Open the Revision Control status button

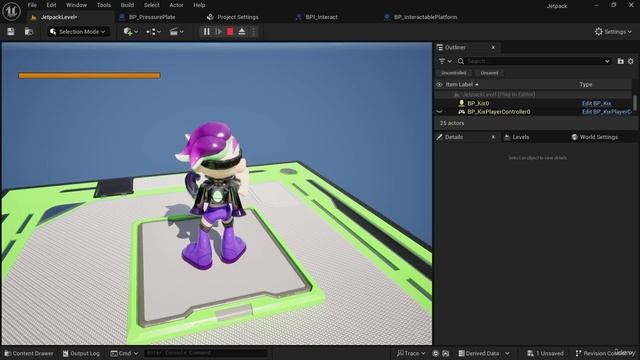coord(605,353)
